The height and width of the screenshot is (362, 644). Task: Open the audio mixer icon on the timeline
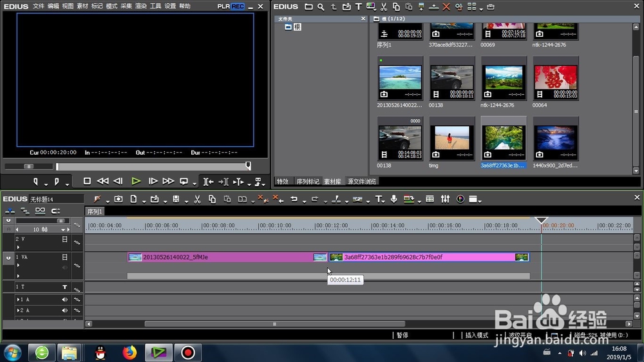(445, 199)
